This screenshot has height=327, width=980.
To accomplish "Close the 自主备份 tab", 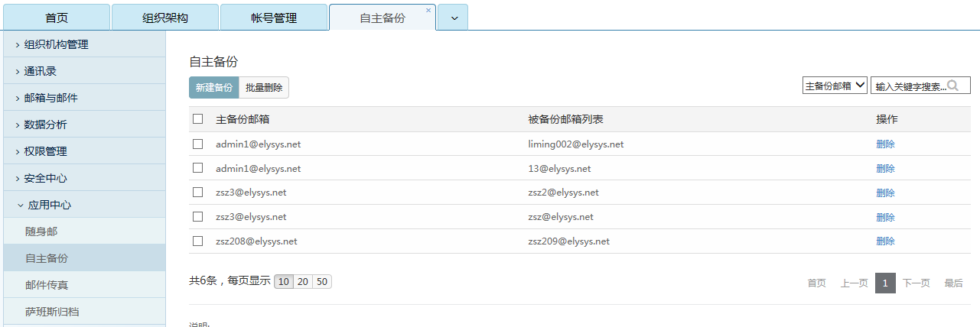I will (x=428, y=11).
